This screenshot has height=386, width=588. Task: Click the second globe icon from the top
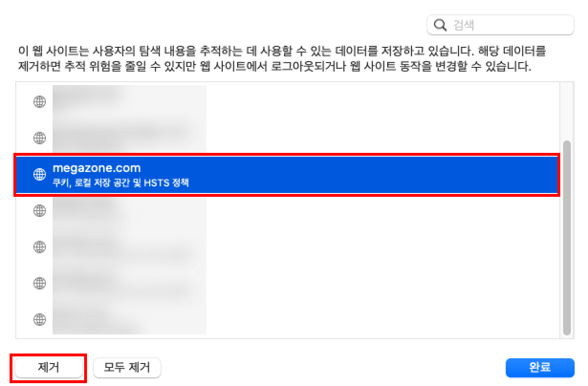(39, 138)
